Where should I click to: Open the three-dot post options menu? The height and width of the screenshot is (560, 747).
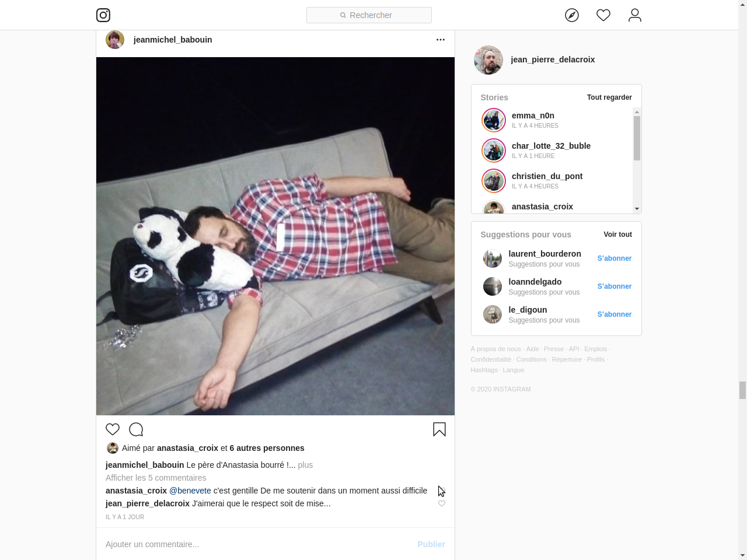[441, 40]
